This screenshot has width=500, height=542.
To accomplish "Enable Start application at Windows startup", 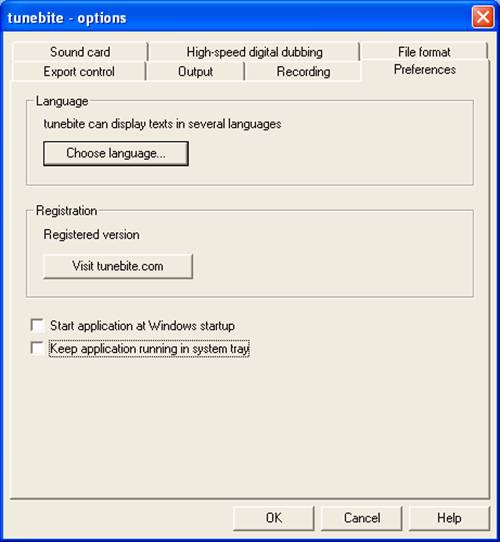I will pos(37,325).
